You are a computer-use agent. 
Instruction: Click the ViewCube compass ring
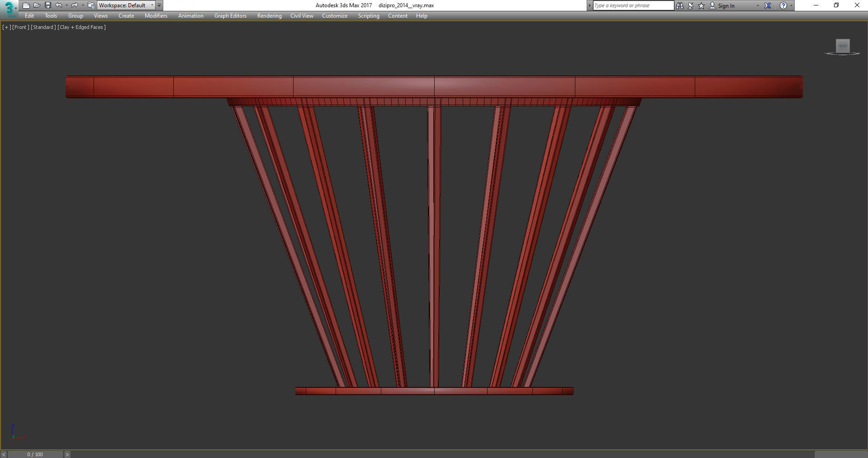pyautogui.click(x=842, y=54)
